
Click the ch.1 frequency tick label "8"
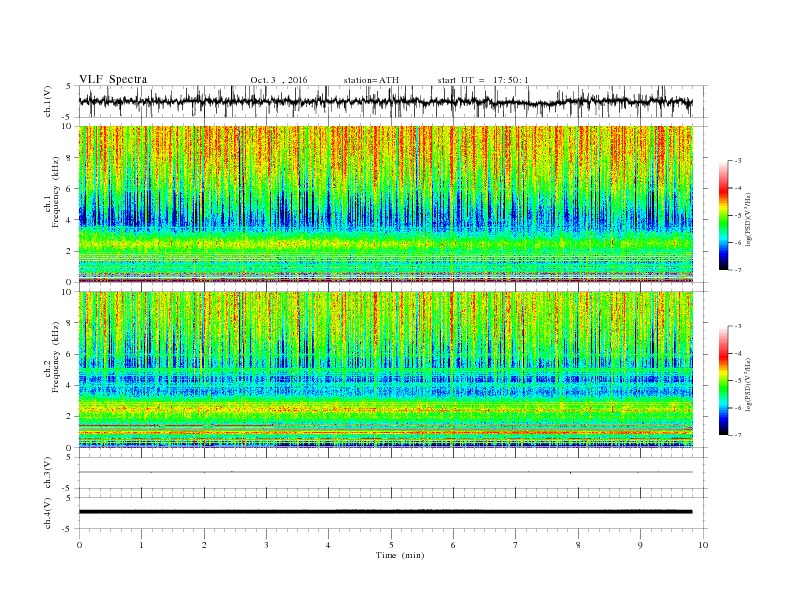(69, 158)
